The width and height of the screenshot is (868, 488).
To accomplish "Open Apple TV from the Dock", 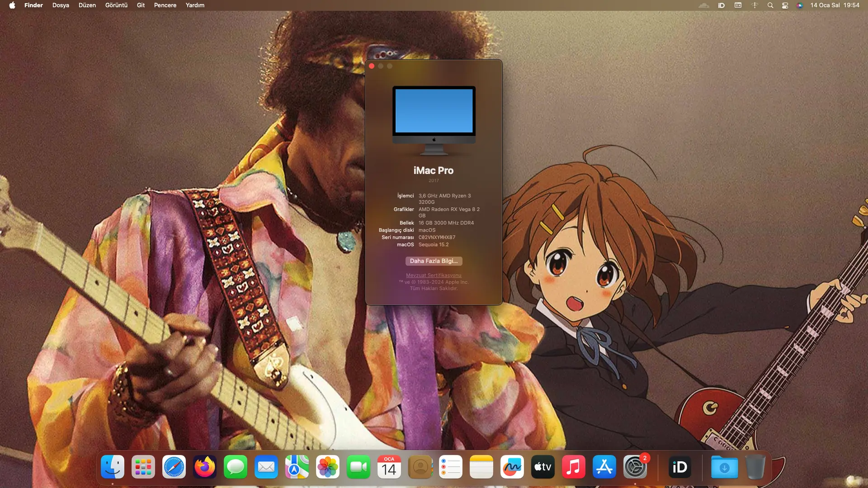I will pyautogui.click(x=543, y=467).
